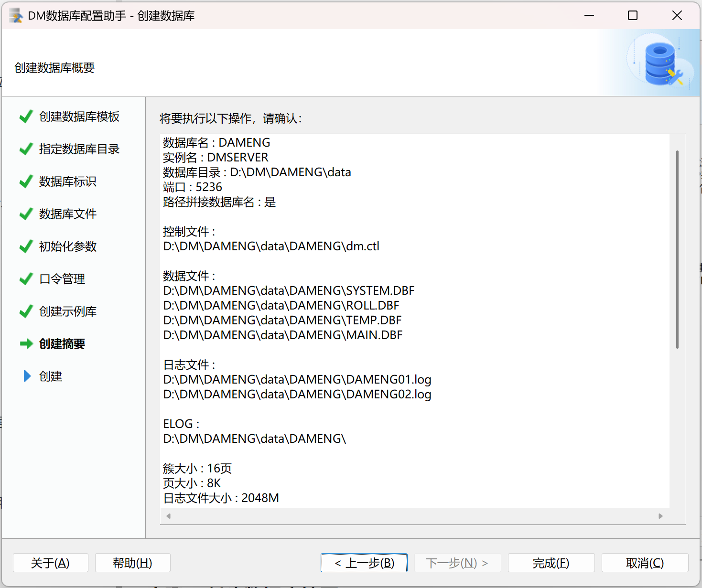
Task: Click the line 页大小 : 8K
Action: (x=192, y=483)
